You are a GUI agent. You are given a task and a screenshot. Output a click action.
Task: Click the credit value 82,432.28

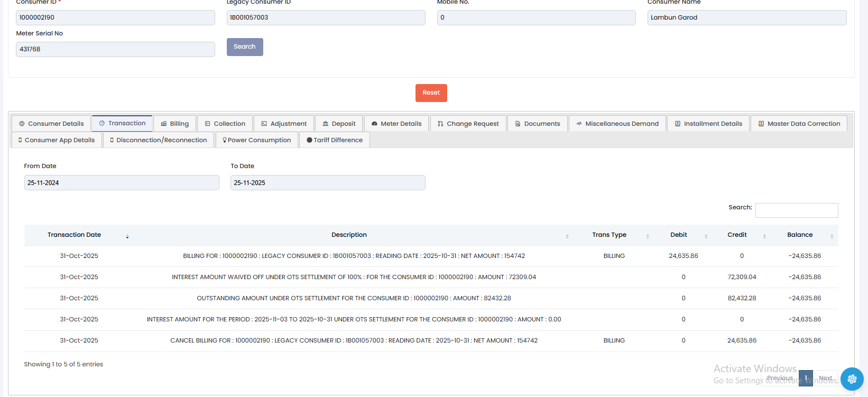point(742,298)
